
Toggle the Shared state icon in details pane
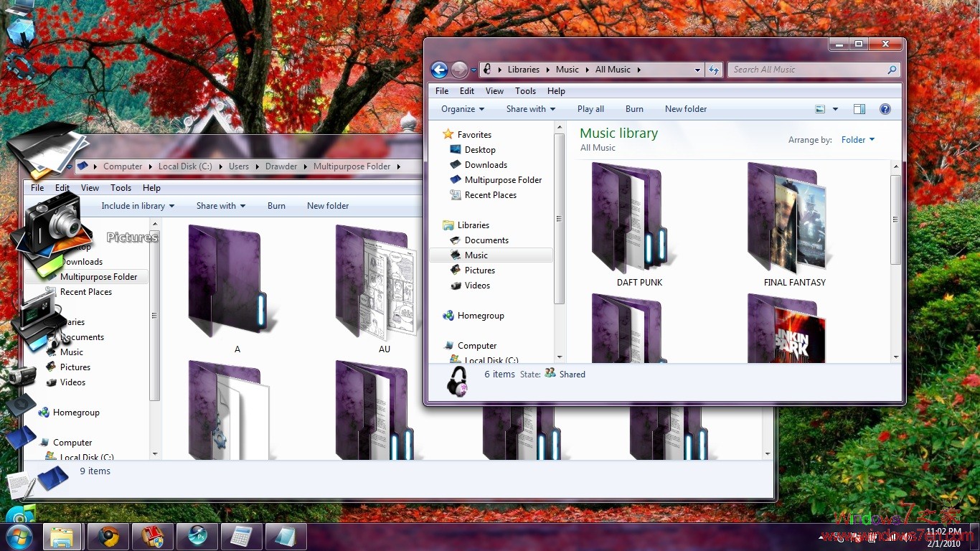550,374
